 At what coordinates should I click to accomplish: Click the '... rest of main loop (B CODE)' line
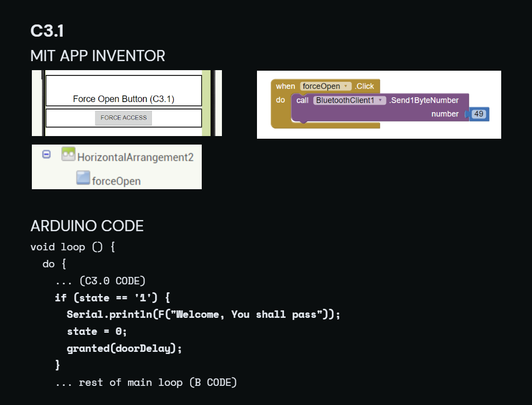point(146,383)
